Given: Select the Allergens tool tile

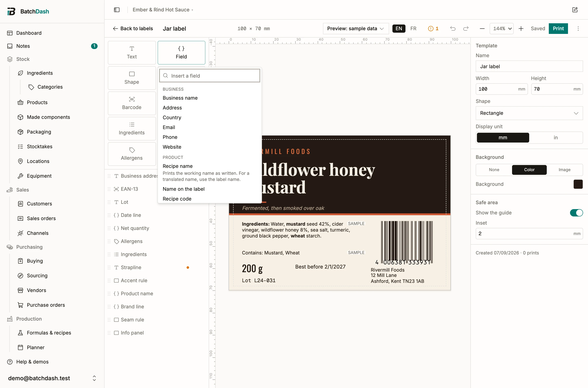Looking at the screenshot, I should [132, 154].
